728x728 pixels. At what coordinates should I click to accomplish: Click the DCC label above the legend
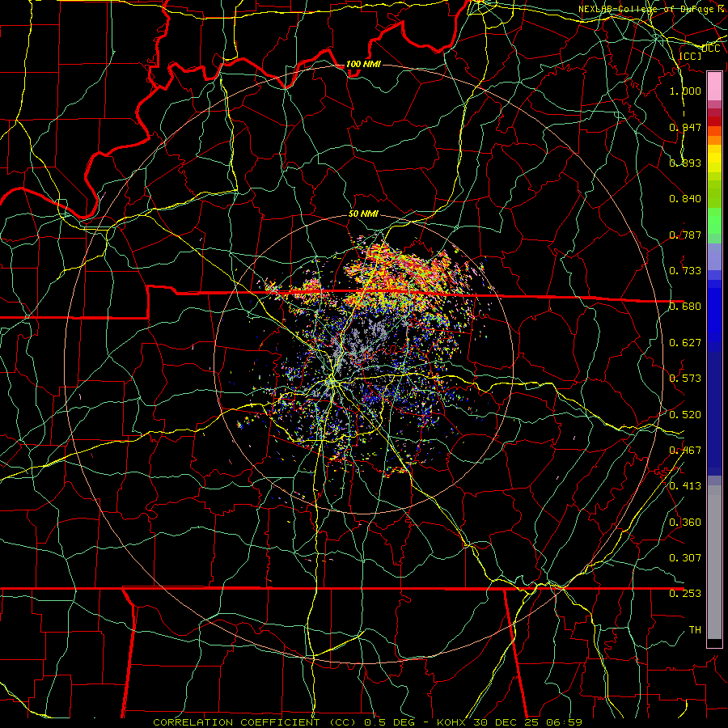click(x=710, y=49)
